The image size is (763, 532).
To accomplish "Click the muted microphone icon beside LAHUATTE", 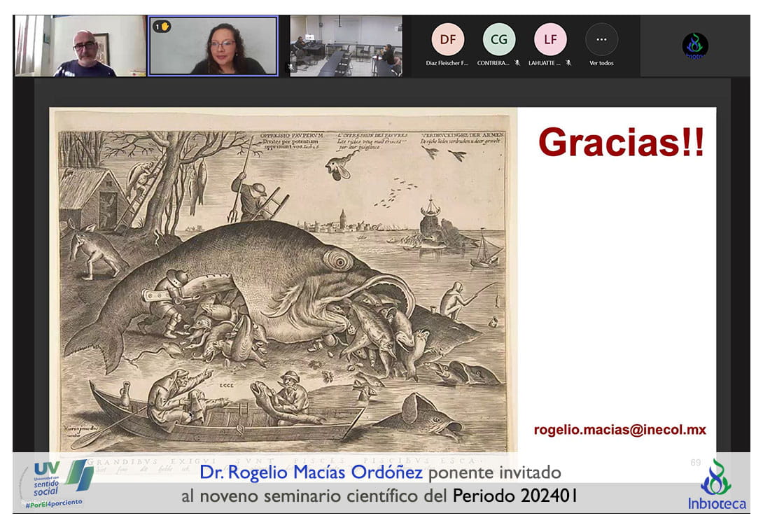I will [568, 63].
